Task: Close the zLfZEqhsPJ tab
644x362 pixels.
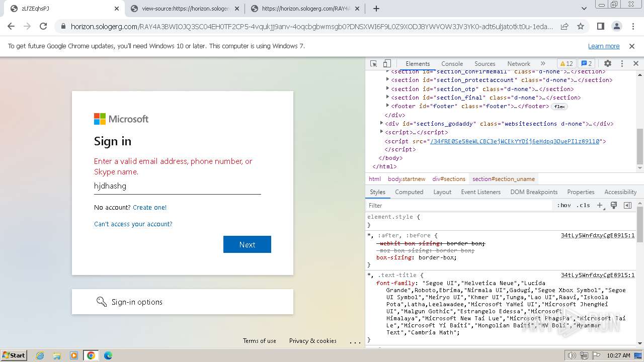Action: pyautogui.click(x=117, y=9)
